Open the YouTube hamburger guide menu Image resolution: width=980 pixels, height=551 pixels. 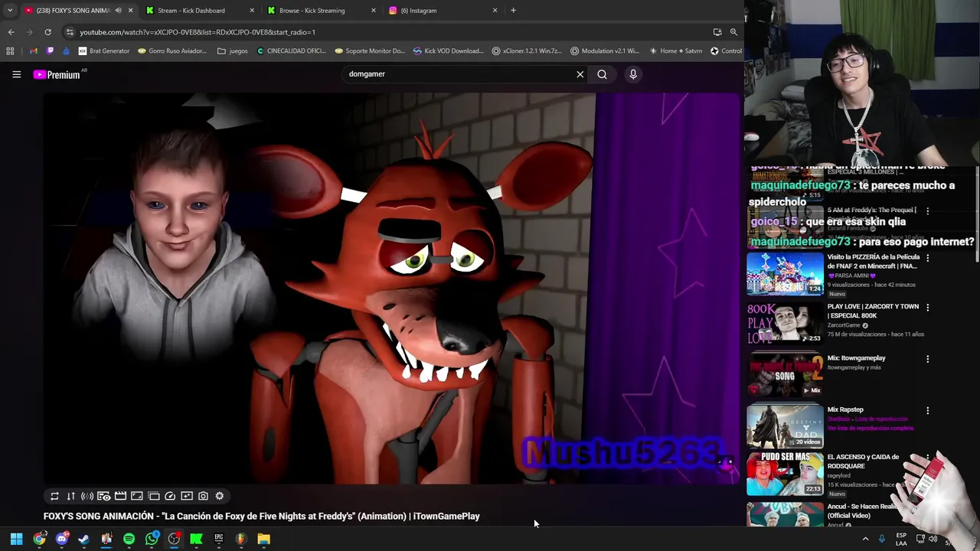16,74
